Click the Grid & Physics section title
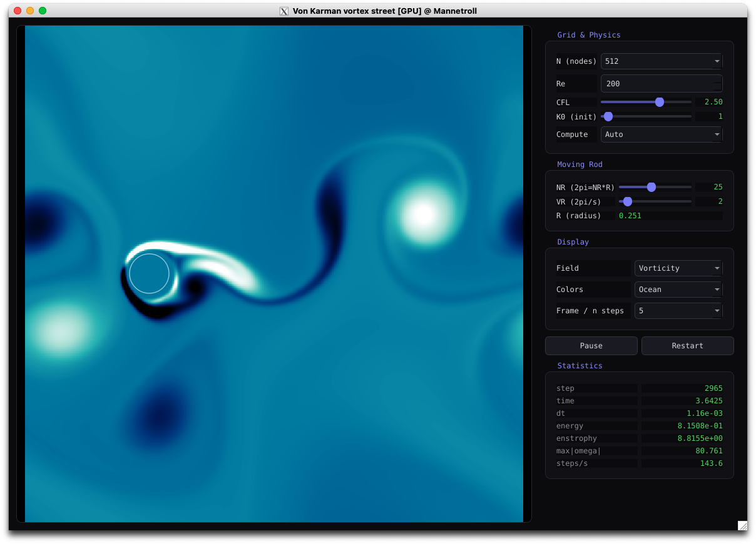756x544 pixels. tap(589, 35)
